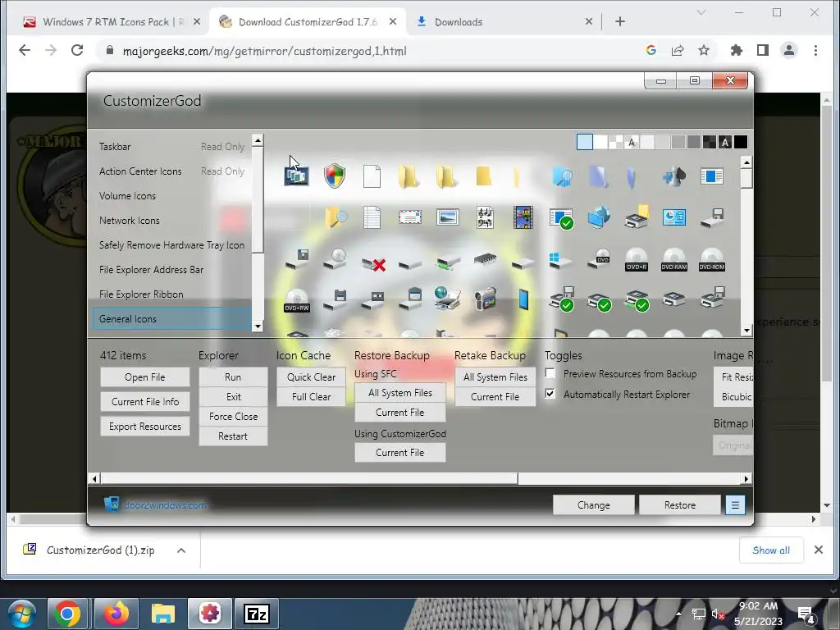This screenshot has width=840, height=630.
Task: Disable Automatically Restart Explorer checkbox
Action: [550, 394]
